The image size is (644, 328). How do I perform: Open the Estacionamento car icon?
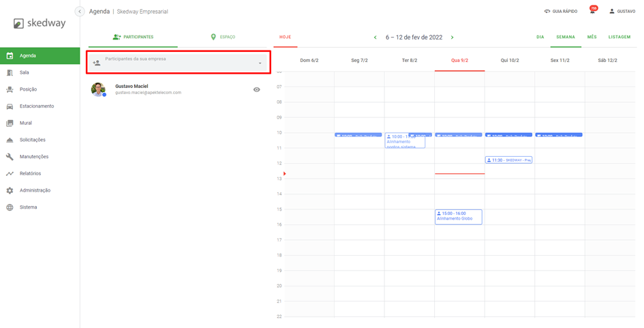click(x=10, y=106)
